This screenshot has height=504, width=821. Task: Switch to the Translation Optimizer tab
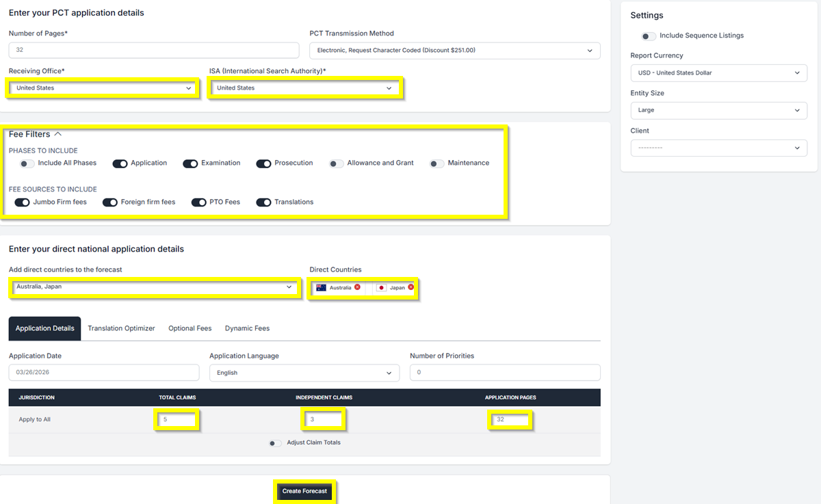tap(121, 328)
